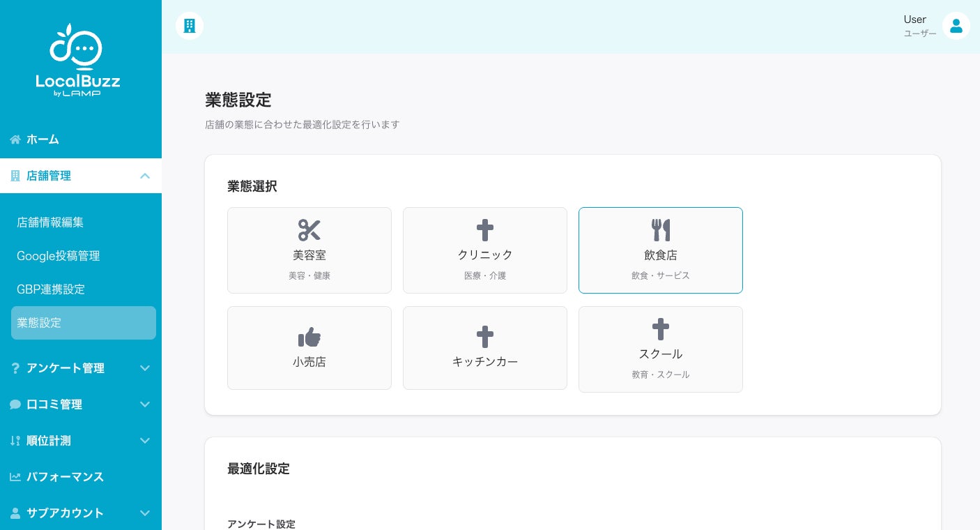Click the chart icon beside パフォーマンス
The height and width of the screenshot is (530, 980).
[15, 477]
